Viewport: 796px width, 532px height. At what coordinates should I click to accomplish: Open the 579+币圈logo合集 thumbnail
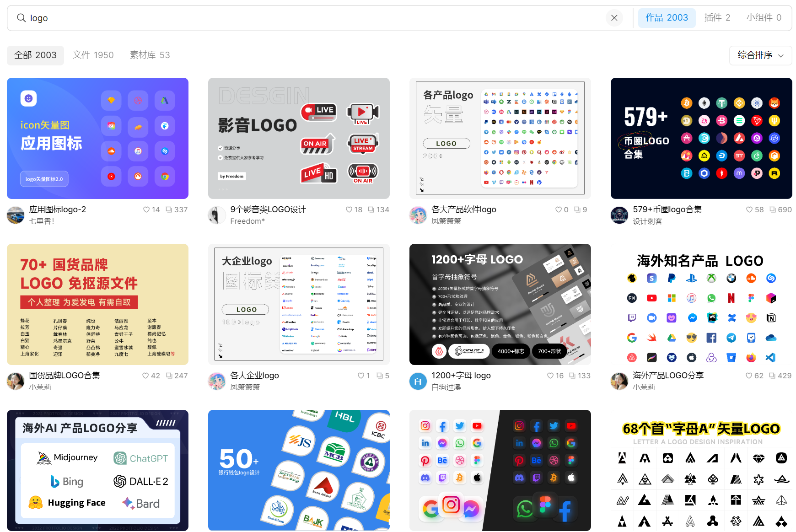point(701,138)
